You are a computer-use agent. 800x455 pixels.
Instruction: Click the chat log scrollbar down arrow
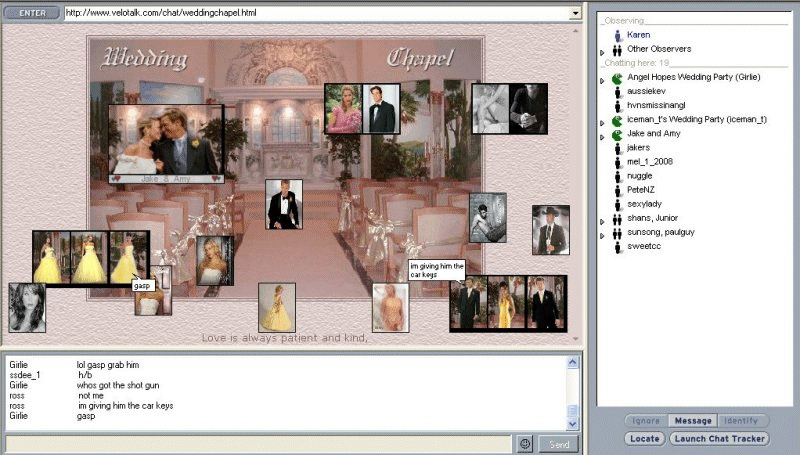click(574, 424)
